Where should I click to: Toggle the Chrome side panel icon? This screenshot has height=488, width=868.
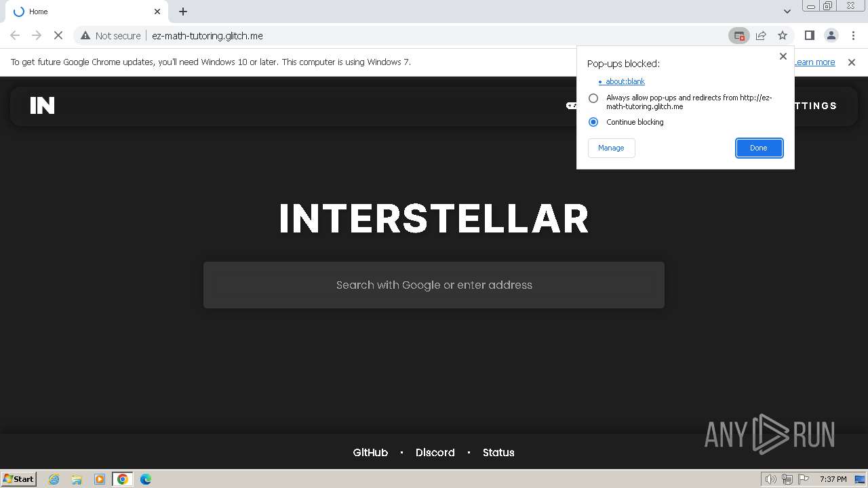(809, 36)
